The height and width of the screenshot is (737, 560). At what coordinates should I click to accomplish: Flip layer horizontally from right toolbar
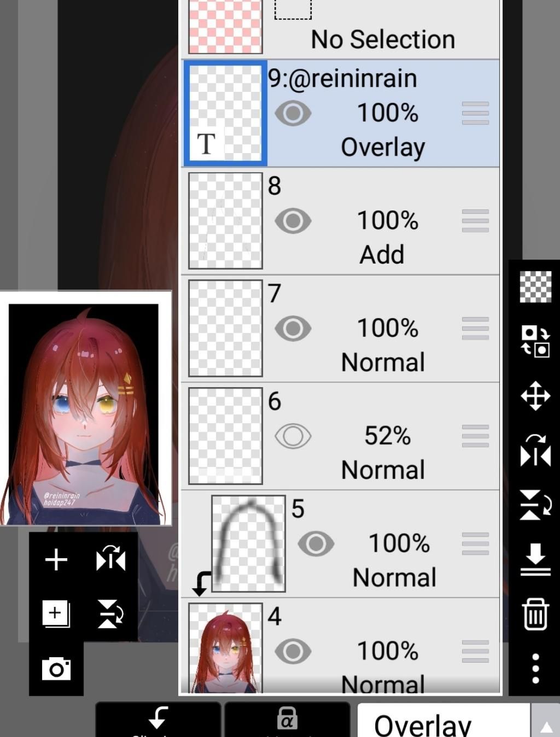tap(535, 451)
